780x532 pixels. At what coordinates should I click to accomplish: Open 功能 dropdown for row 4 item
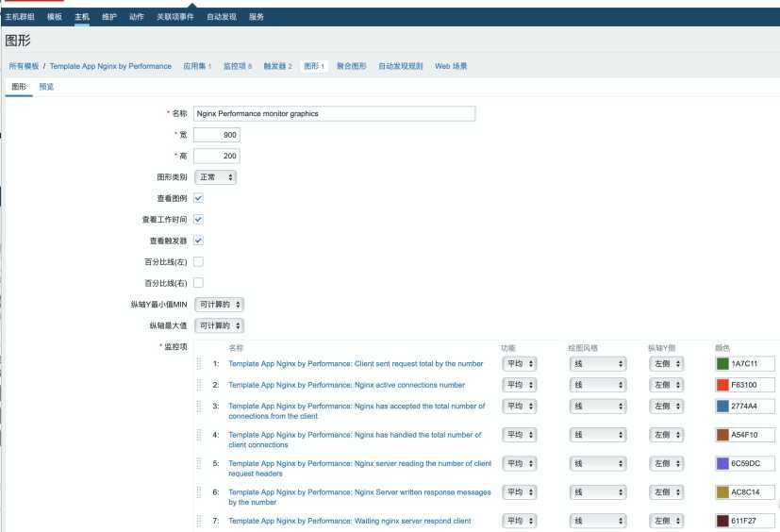(x=520, y=435)
